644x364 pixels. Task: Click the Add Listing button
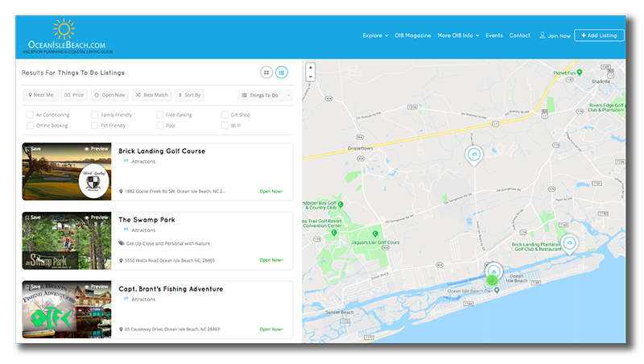[x=599, y=35]
